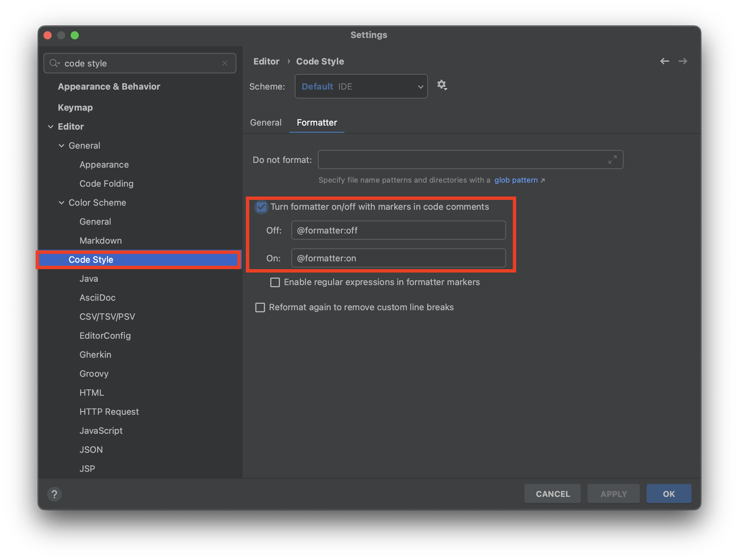This screenshot has width=739, height=560.
Task: Open the Scheme dropdown
Action: pyautogui.click(x=361, y=87)
